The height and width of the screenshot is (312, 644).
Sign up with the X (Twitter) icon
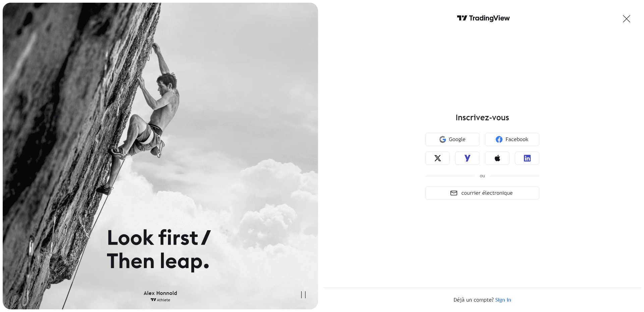(x=437, y=158)
